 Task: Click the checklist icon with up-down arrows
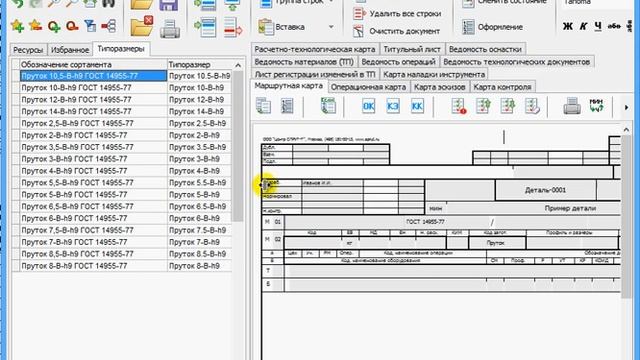click(507, 106)
